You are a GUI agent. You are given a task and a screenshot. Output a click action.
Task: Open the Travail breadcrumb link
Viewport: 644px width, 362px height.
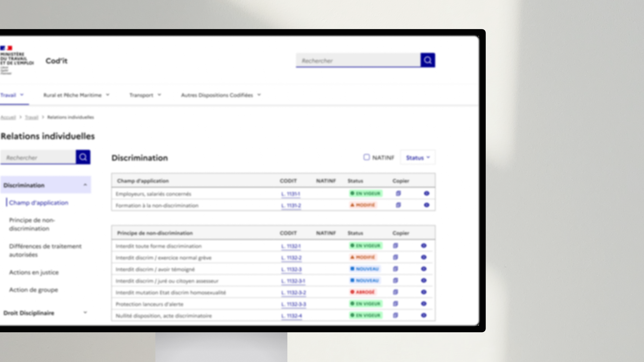click(x=32, y=117)
